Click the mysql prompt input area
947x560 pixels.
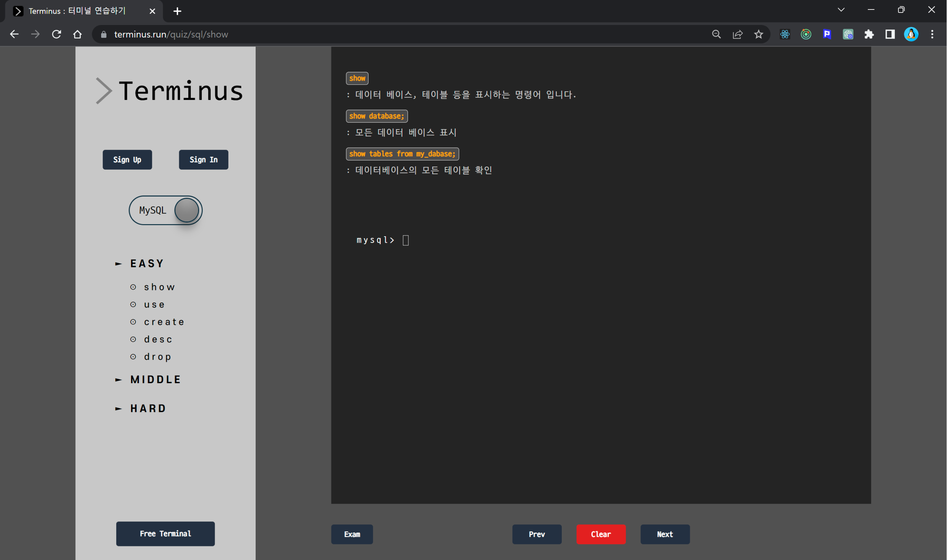coord(406,240)
